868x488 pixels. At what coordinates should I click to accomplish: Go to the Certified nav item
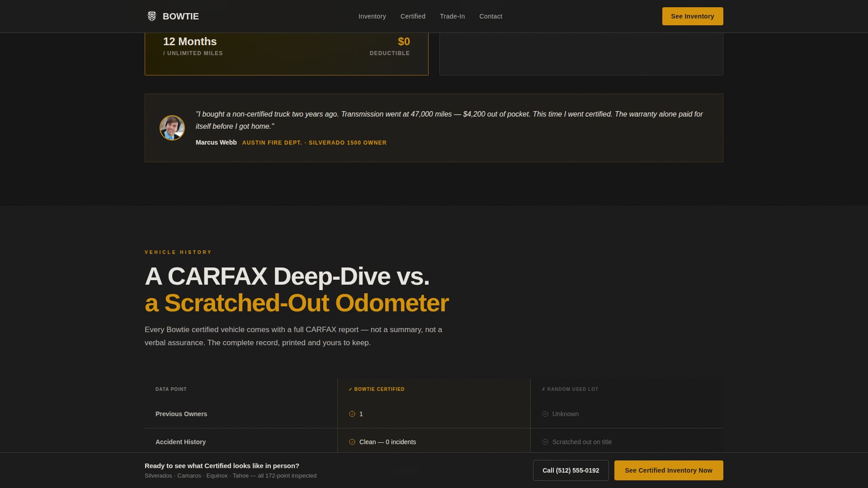pos(413,16)
